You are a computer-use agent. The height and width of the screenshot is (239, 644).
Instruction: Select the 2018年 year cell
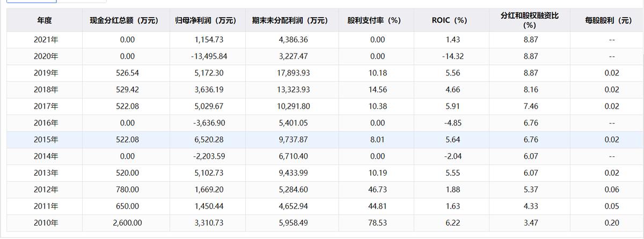(x=46, y=89)
